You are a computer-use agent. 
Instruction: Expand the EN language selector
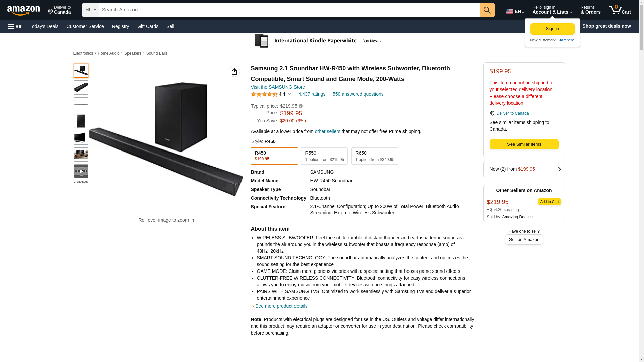pos(515,11)
